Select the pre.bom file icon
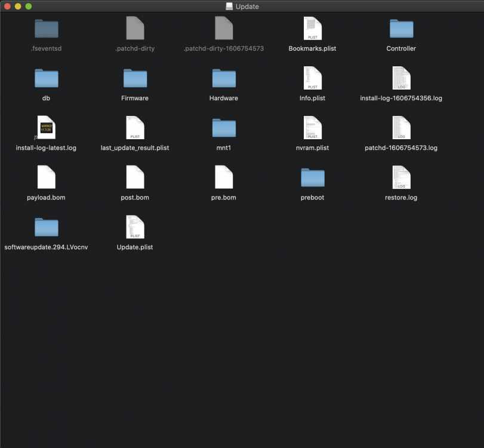This screenshot has height=448, width=484. (224, 177)
